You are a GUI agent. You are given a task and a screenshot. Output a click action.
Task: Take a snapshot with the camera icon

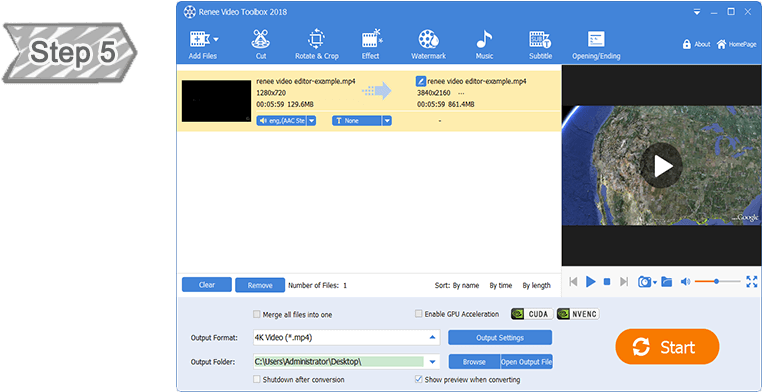[644, 282]
